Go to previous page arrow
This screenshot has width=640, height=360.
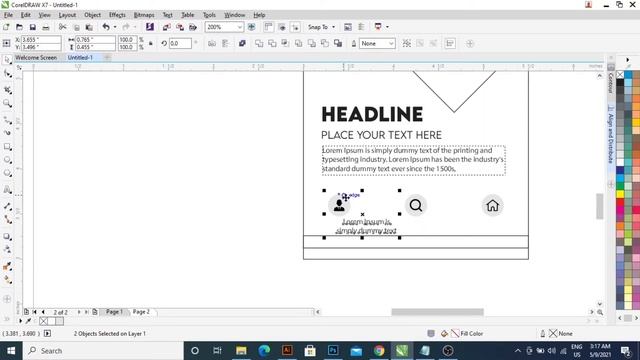pos(43,312)
